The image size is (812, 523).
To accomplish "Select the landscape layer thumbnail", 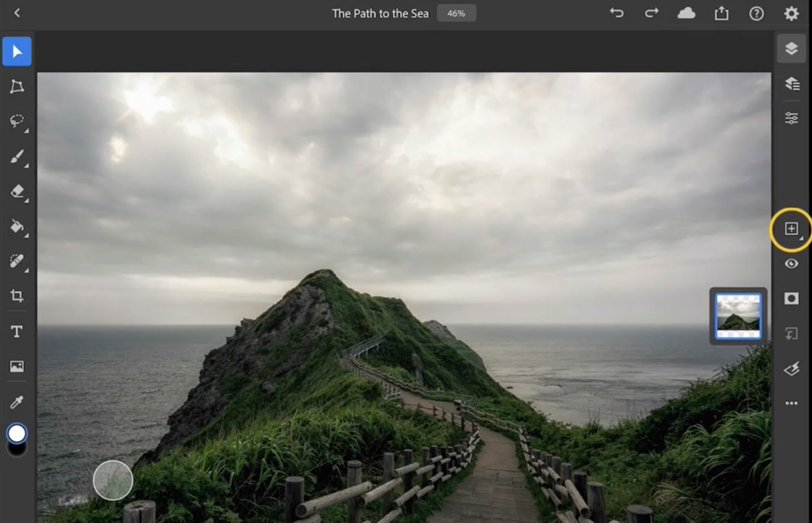I will (738, 316).
